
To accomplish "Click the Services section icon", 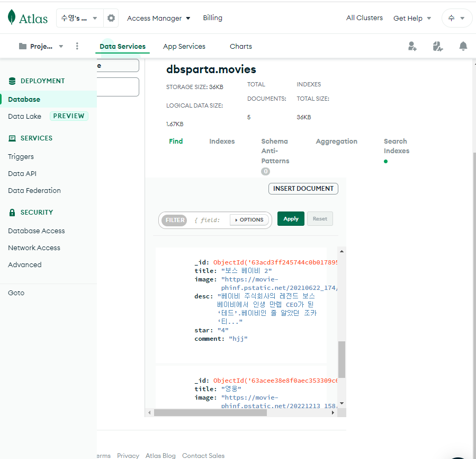I will [12, 138].
